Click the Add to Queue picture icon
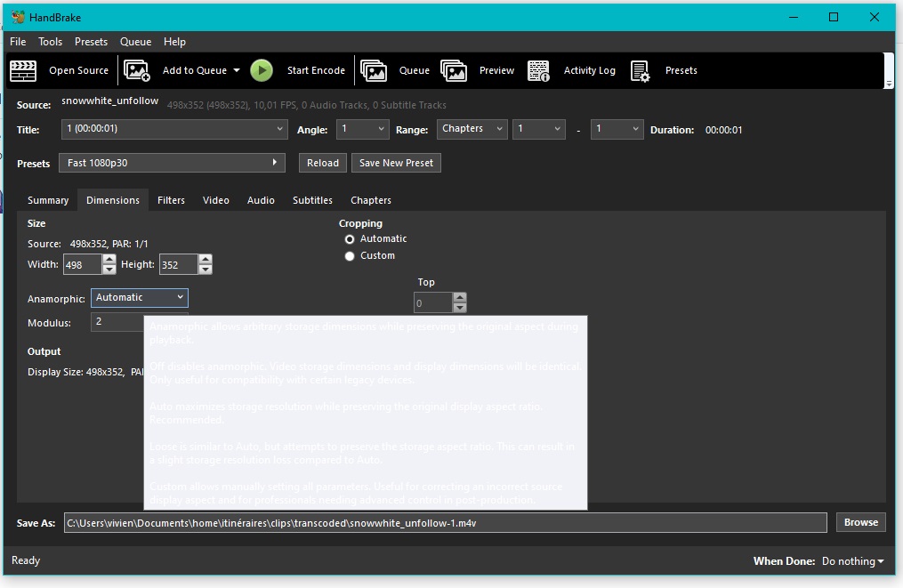903x588 pixels. (x=137, y=71)
